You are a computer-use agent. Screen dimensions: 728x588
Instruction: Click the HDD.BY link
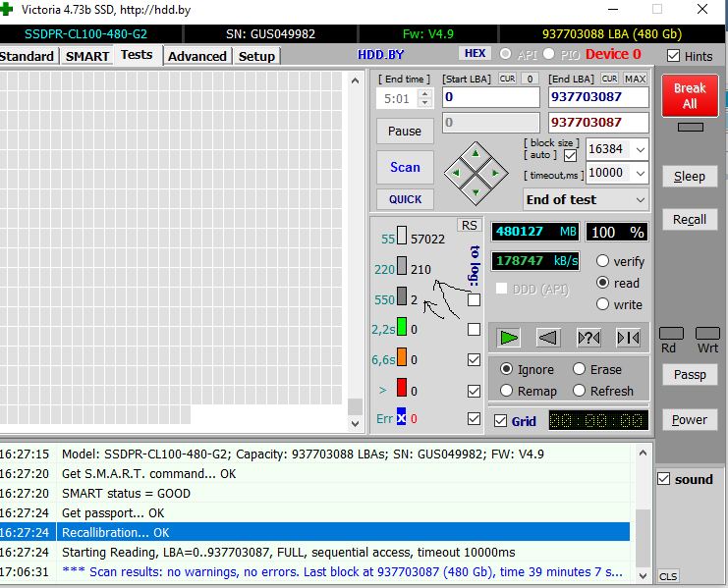[x=381, y=54]
